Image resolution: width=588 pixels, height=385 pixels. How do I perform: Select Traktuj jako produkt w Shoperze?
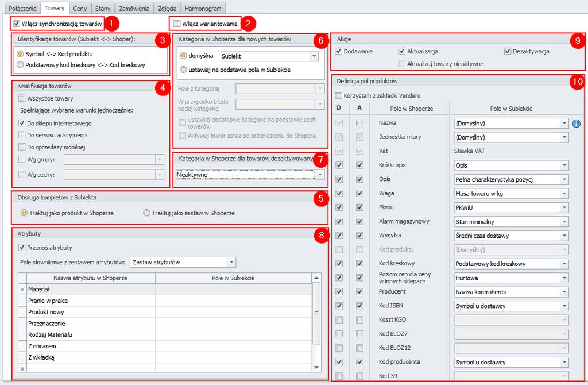click(24, 213)
